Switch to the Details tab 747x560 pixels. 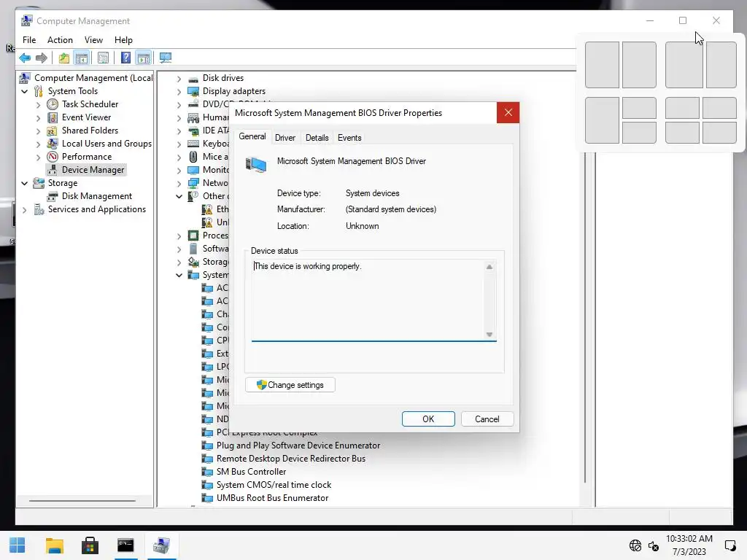point(317,138)
